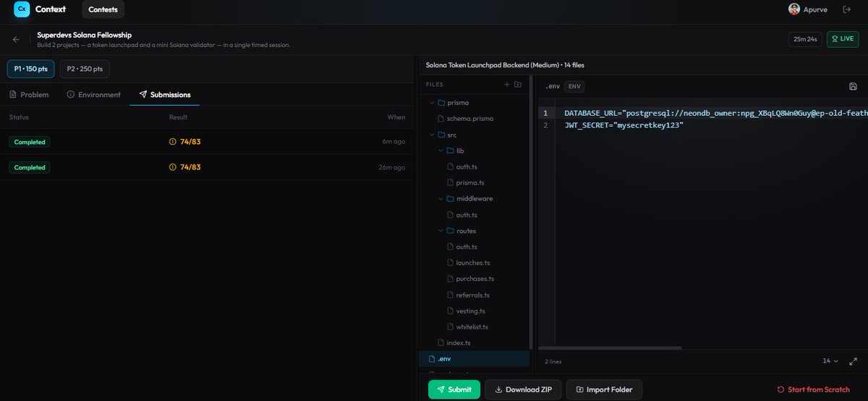The height and width of the screenshot is (401, 868).
Task: Select the P1 · 150 pts problem
Action: point(30,69)
